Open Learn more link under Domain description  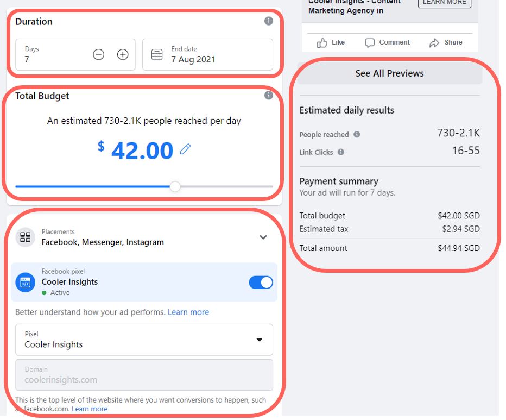[x=90, y=409]
